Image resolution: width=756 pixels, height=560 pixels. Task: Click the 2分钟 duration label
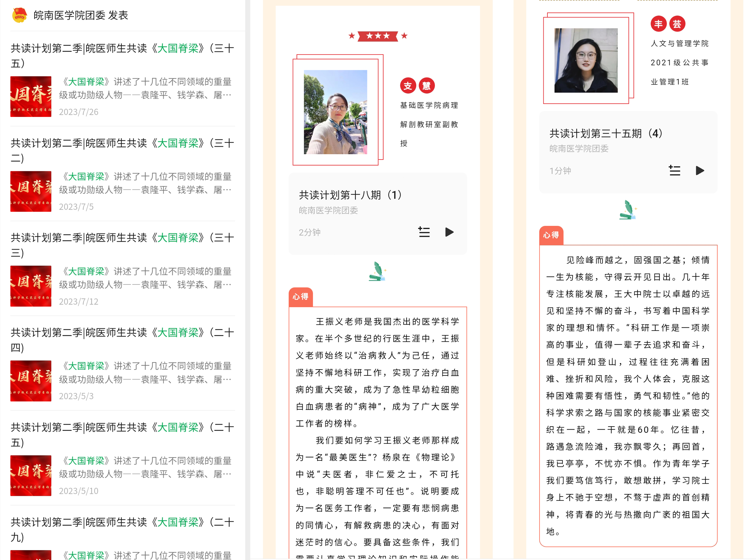pos(310,232)
